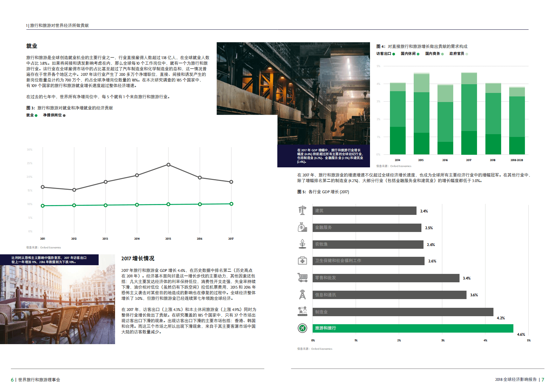Click the 图 3 figure title
Viewport: 555px width, 392px height.
70,108
